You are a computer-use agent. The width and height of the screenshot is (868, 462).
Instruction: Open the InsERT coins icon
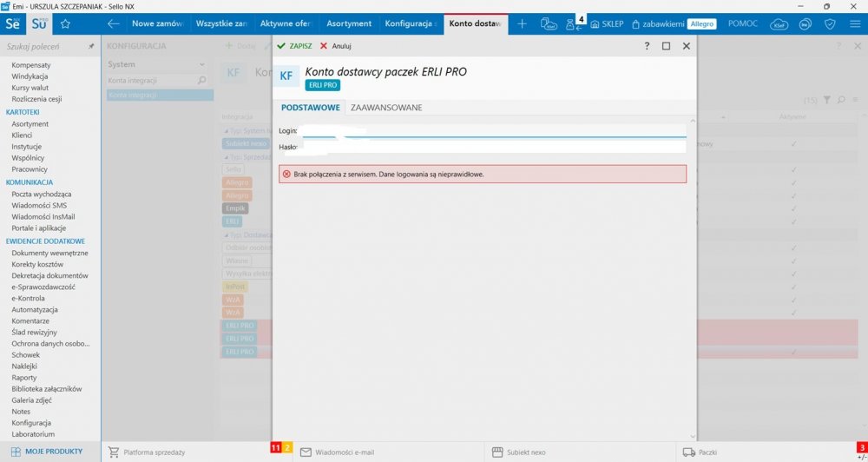[x=806, y=24]
